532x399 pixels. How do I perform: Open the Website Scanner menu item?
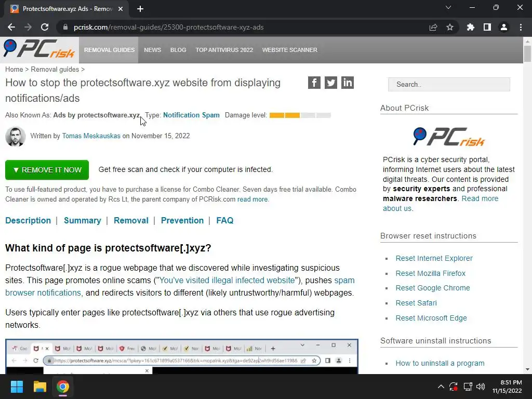(x=290, y=50)
